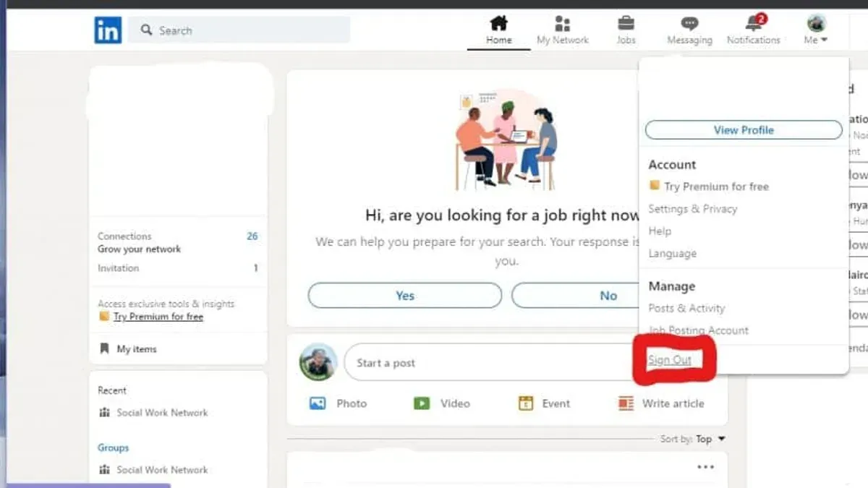Expand the Me dropdown arrow
Viewport: 868px width, 488px height.
[x=824, y=40]
